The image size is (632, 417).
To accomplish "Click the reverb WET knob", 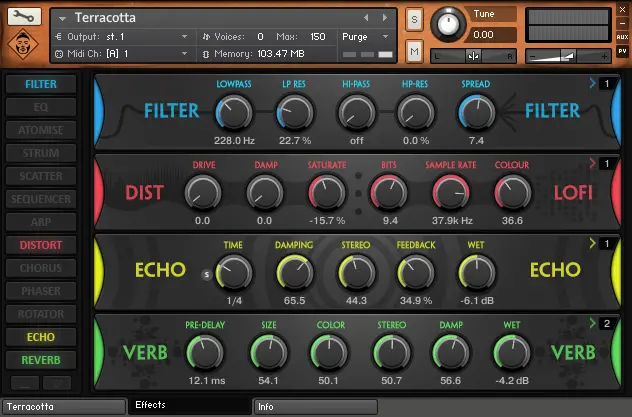I will 512,353.
